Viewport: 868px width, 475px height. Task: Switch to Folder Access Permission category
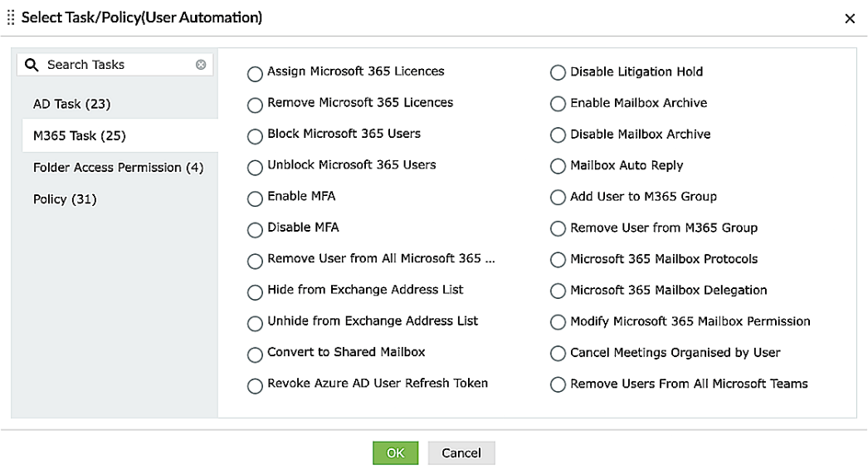(x=118, y=168)
